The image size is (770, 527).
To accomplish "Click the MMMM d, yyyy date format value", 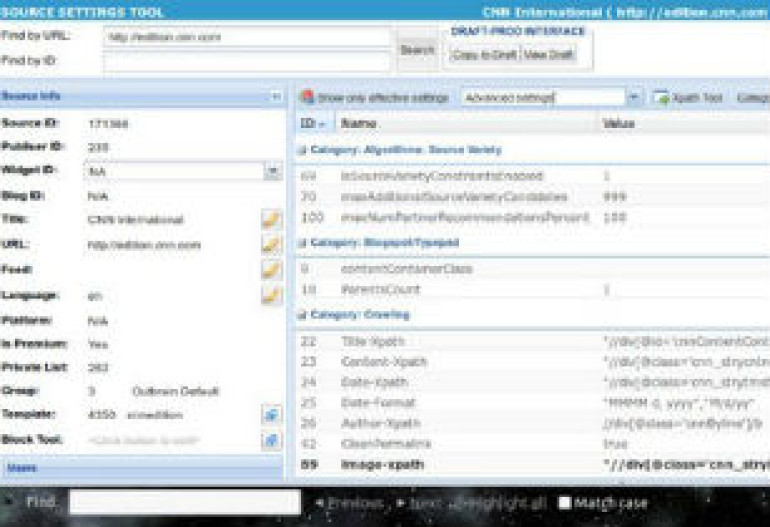I will coord(681,403).
